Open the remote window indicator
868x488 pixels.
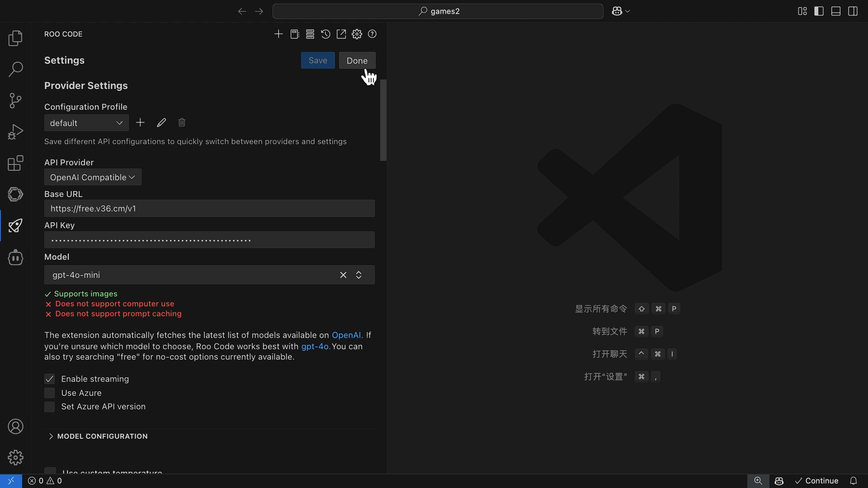tap(11, 481)
